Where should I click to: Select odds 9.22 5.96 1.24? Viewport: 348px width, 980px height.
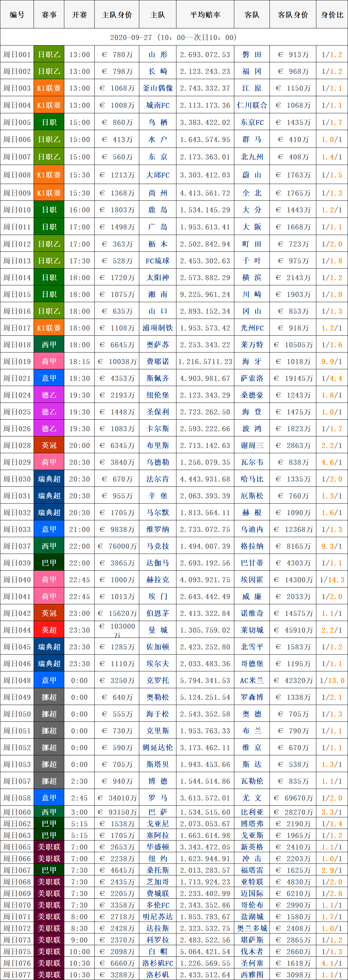point(205,294)
